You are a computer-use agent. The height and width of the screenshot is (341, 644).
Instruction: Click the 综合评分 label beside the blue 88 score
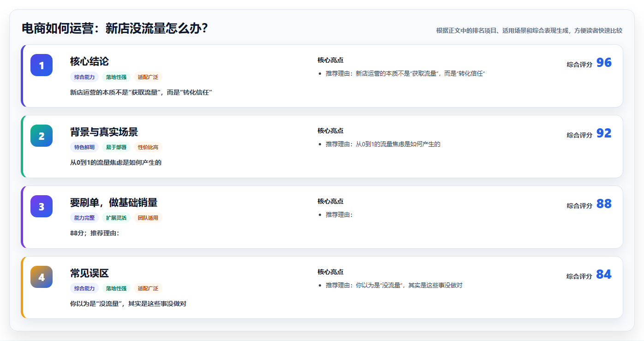[x=579, y=206]
